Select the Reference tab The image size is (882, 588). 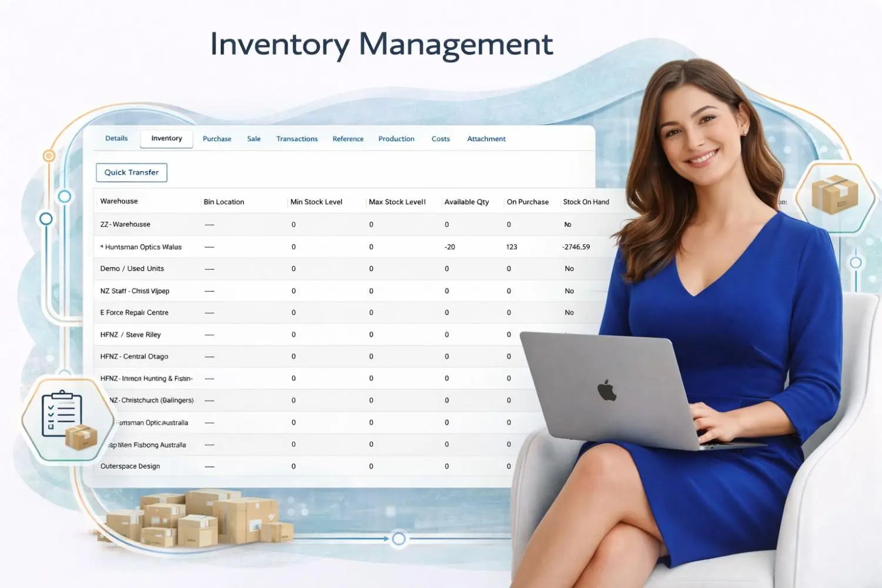[348, 138]
